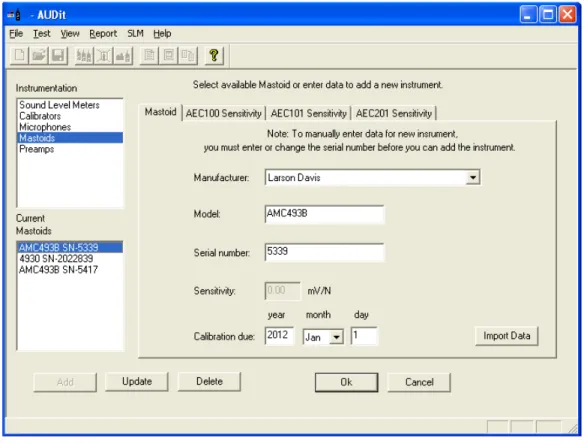Screen dimensions: 584x444
Task: Click the Open folder toolbar icon
Action: coord(39,56)
